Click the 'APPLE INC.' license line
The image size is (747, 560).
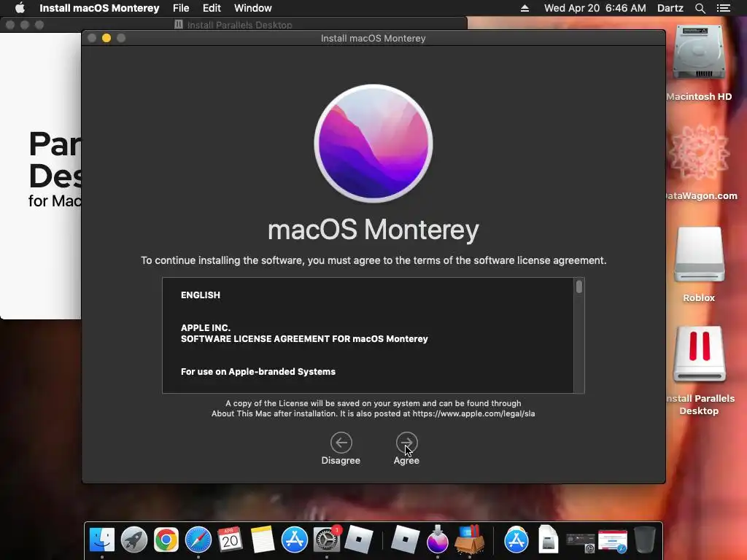(205, 328)
